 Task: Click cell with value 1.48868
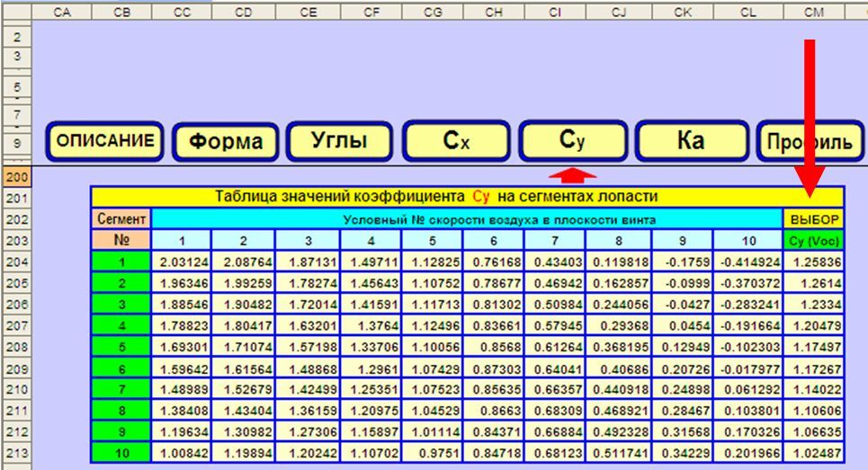click(309, 368)
